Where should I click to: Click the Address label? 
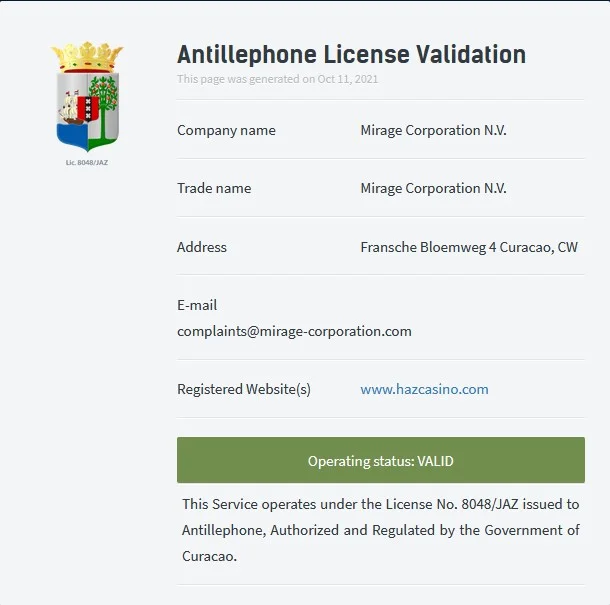tap(202, 247)
